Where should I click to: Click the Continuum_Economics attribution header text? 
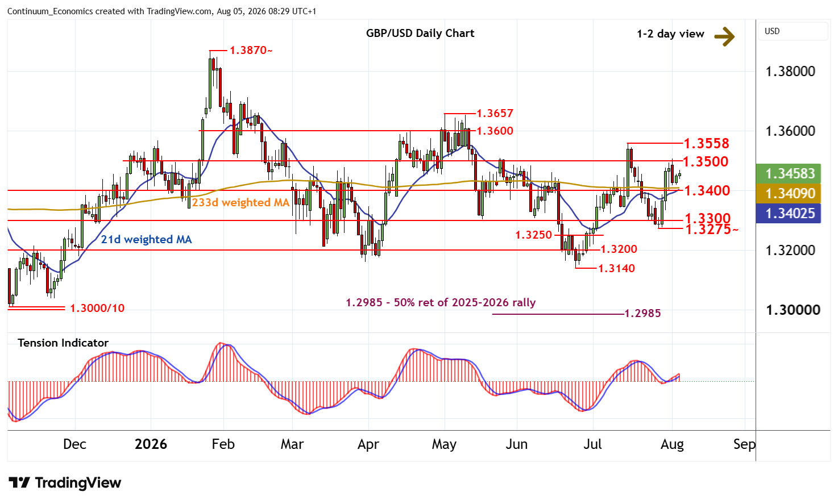point(162,11)
